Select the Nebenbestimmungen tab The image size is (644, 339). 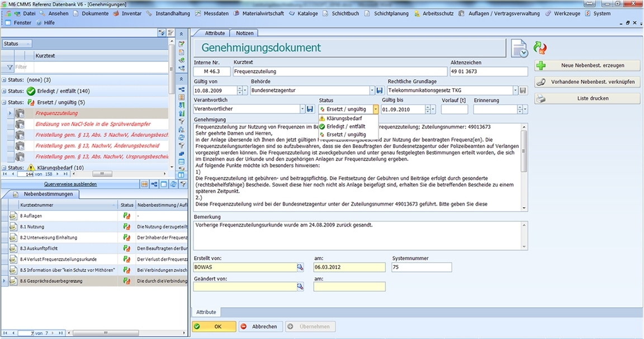pyautogui.click(x=48, y=194)
